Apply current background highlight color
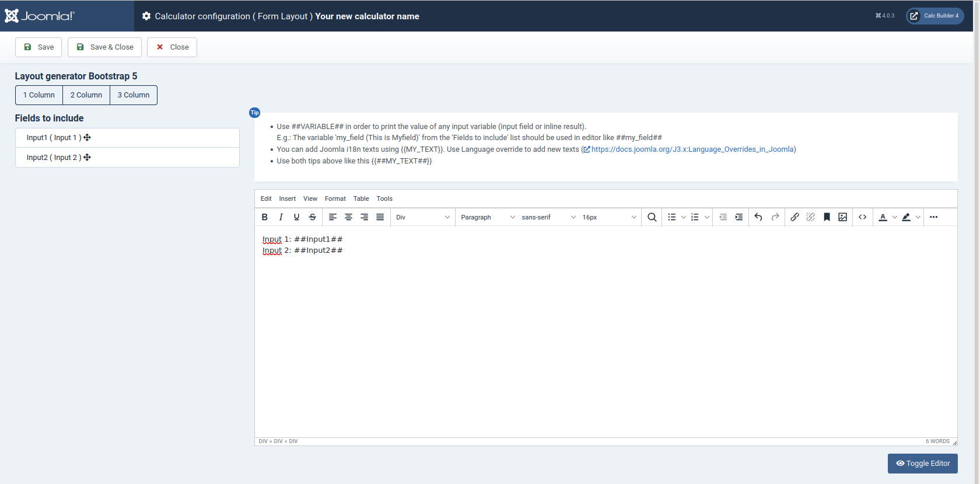The image size is (980, 484). (906, 217)
